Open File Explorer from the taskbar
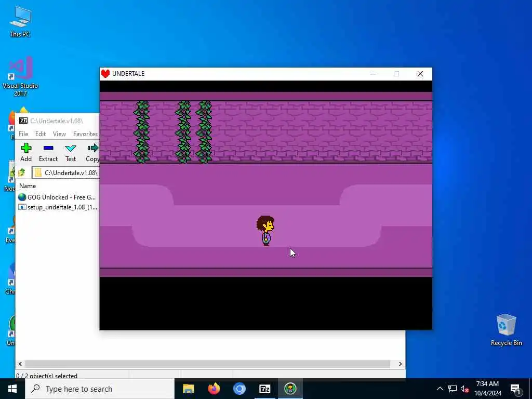Viewport: 532px width, 399px height. click(188, 389)
